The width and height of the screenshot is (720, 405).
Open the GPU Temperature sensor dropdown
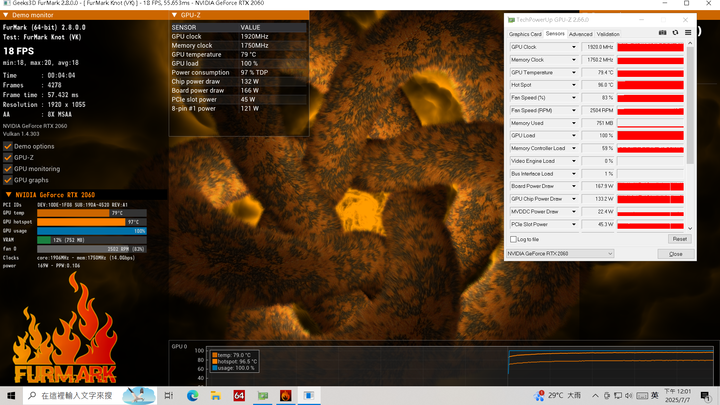pyautogui.click(x=574, y=73)
